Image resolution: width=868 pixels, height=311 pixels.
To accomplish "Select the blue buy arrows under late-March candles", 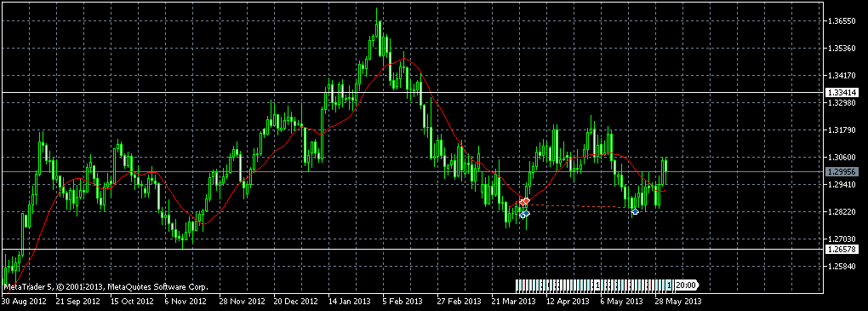I will coord(524,214).
